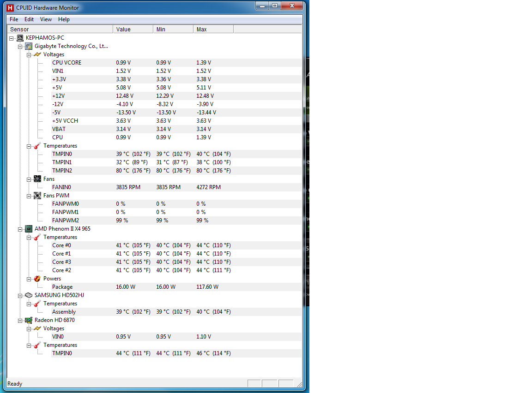This screenshot has height=393, width=532.
Task: Click the Min column header
Action: 173,29
